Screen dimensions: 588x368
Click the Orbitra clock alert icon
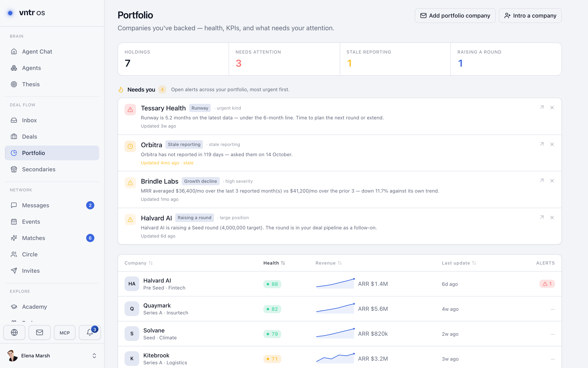tap(130, 146)
